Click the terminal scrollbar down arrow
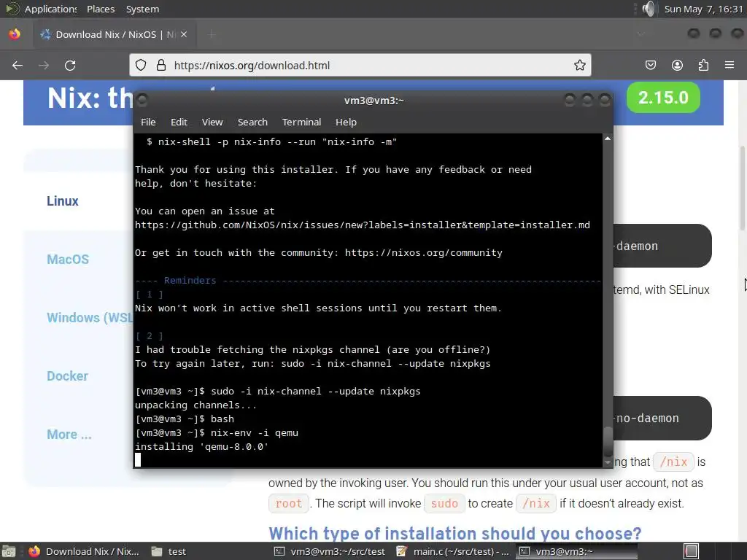The image size is (747, 560). (608, 462)
